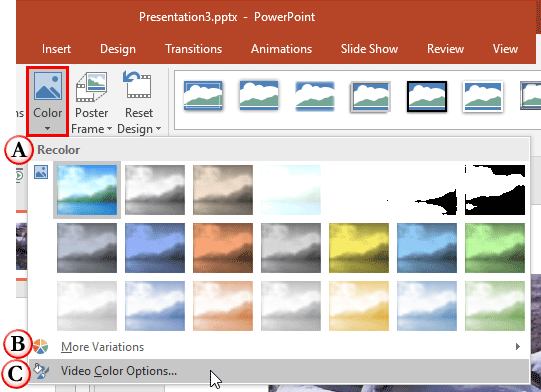The height and width of the screenshot is (392, 541).
Task: Apply the dark sky-blue recolor swatch
Action: pyautogui.click(x=427, y=248)
